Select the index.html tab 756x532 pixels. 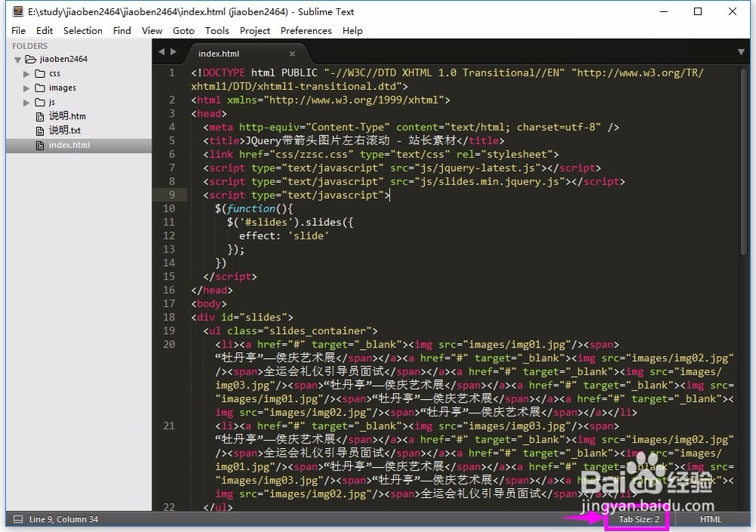[x=218, y=54]
